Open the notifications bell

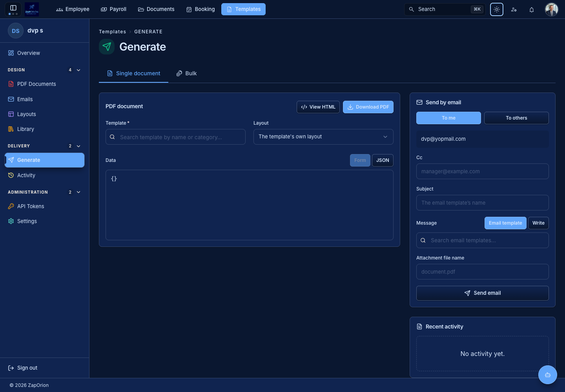click(532, 9)
